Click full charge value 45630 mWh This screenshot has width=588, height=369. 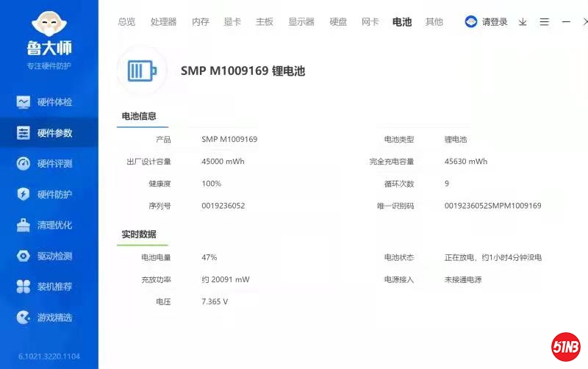pyautogui.click(x=466, y=161)
